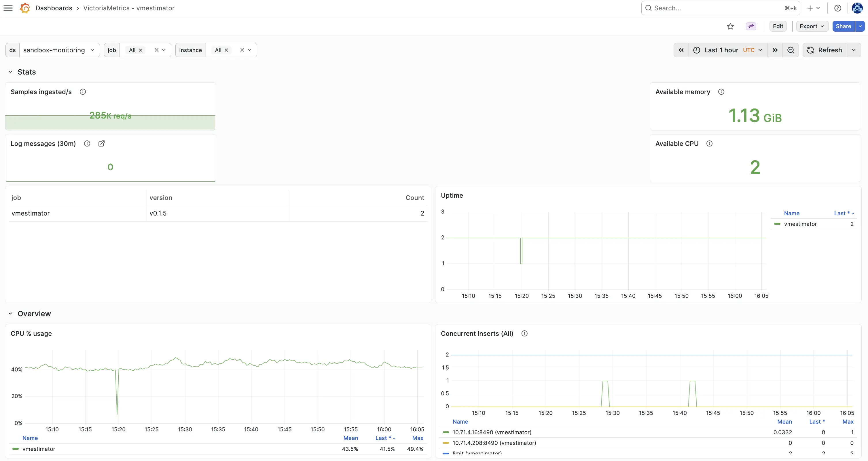The image size is (868, 461).
Task: Click the Grafana logo icon
Action: pyautogui.click(x=24, y=8)
